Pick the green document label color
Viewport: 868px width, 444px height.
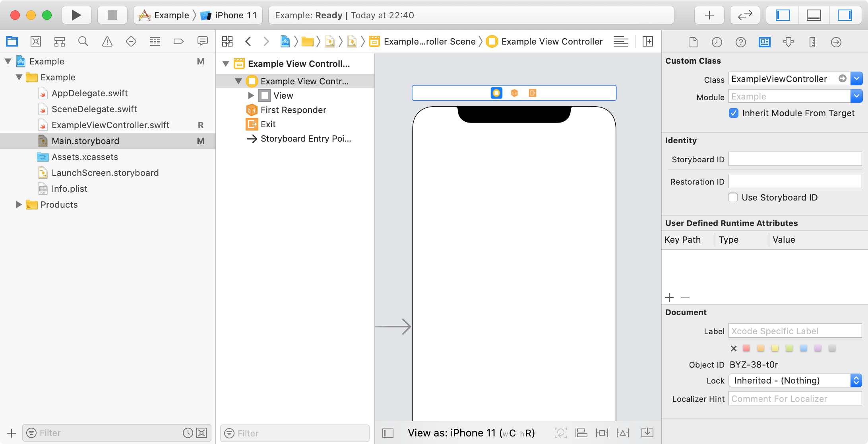(x=789, y=348)
